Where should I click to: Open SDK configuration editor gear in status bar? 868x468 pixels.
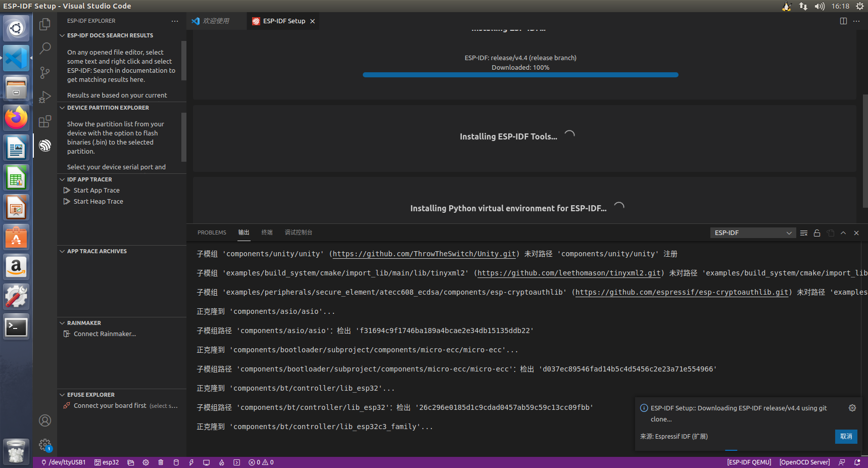(146, 462)
